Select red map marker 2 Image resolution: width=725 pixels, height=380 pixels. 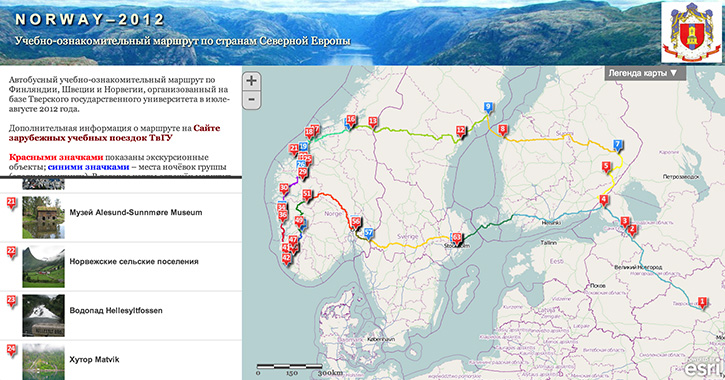click(x=632, y=230)
